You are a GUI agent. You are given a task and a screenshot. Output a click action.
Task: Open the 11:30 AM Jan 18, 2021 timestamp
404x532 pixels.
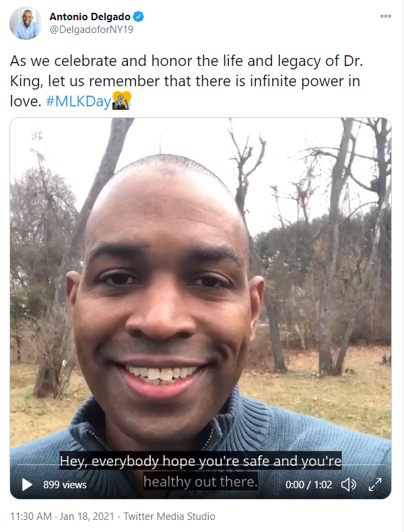[62, 517]
